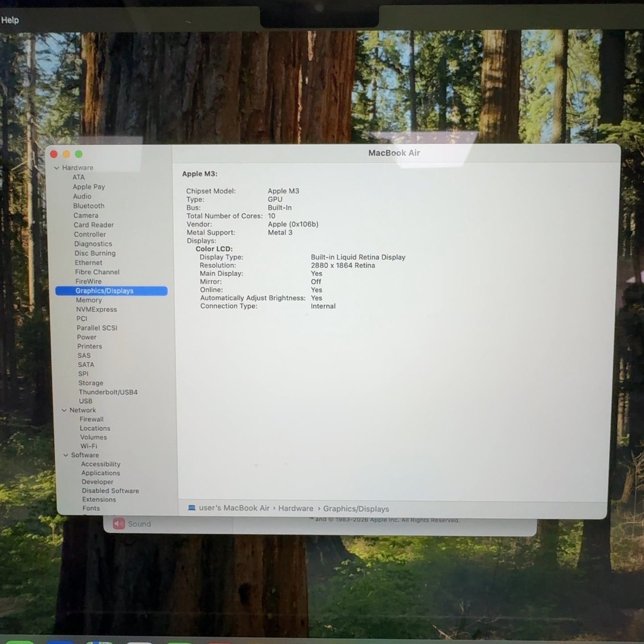
Task: Click Hardware in the path bar
Action: pyautogui.click(x=296, y=509)
